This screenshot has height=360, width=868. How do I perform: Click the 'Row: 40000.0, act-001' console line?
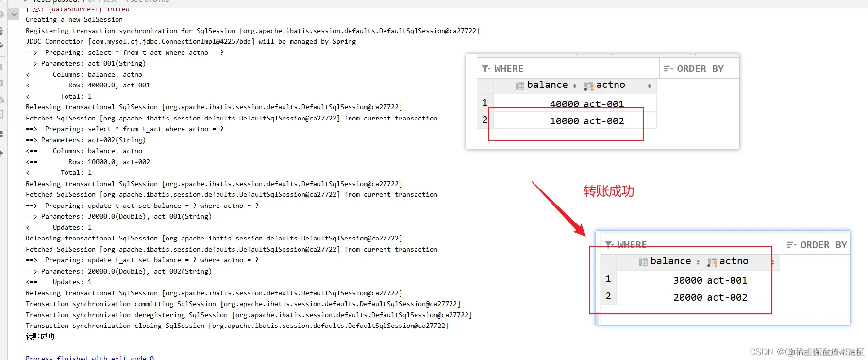88,86
